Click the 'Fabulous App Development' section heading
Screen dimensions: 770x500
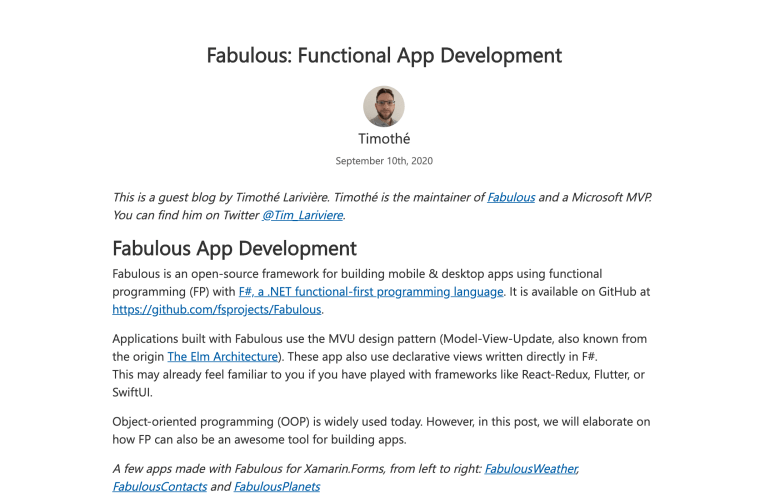pos(234,248)
